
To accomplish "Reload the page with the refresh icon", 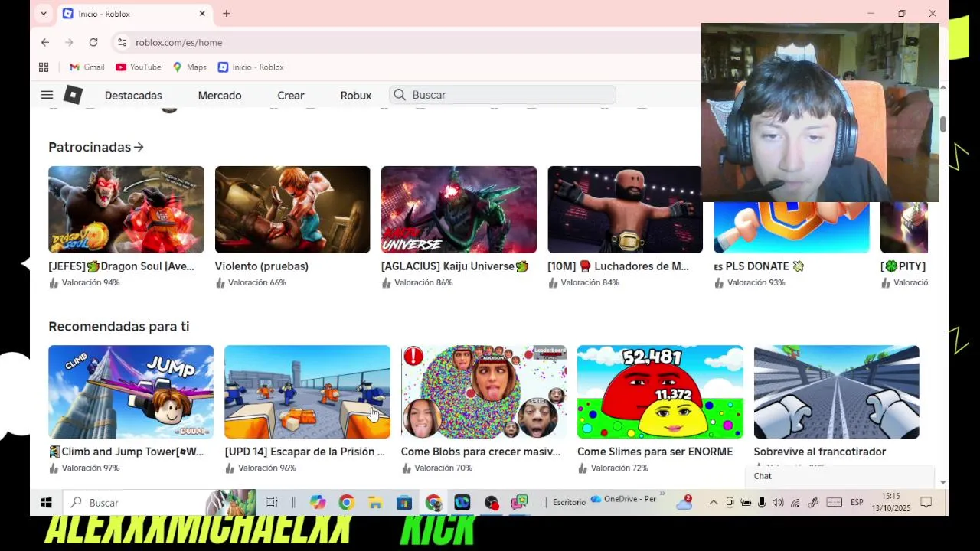I will coord(93,42).
